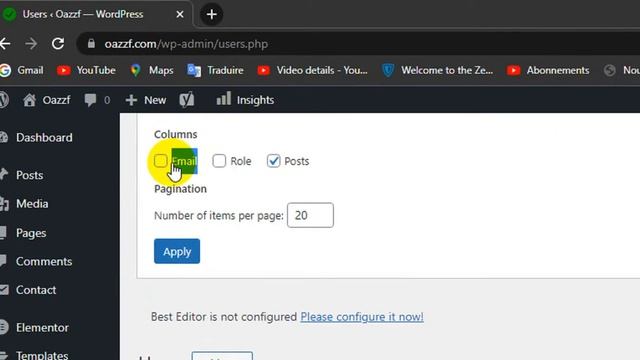Screen dimensions: 640x360
Task: Click the items per page field
Action: point(310,215)
